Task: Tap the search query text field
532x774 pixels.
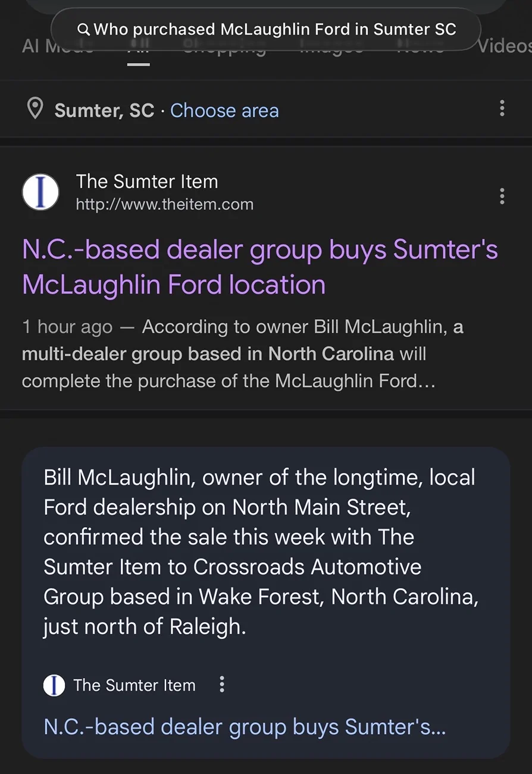Action: pos(275,29)
